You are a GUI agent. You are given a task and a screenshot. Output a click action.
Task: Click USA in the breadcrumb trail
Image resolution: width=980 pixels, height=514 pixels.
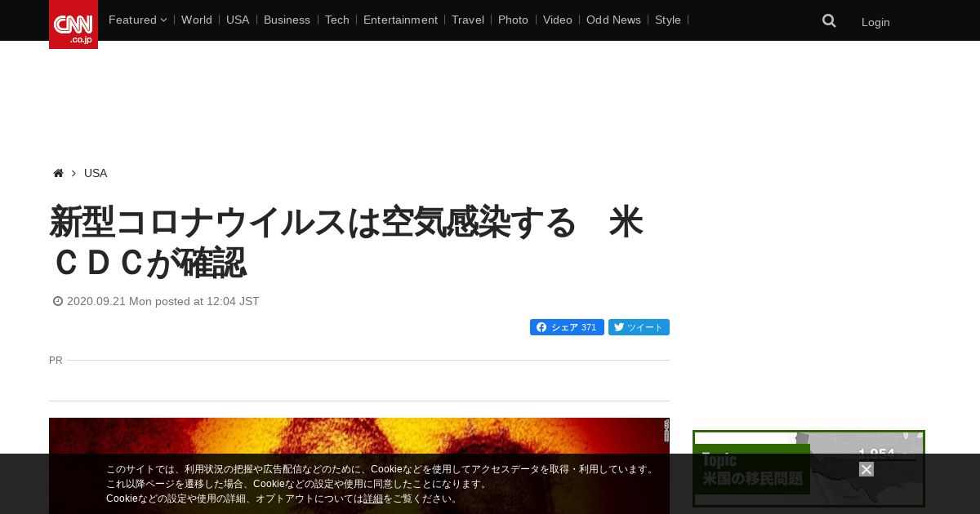click(96, 173)
